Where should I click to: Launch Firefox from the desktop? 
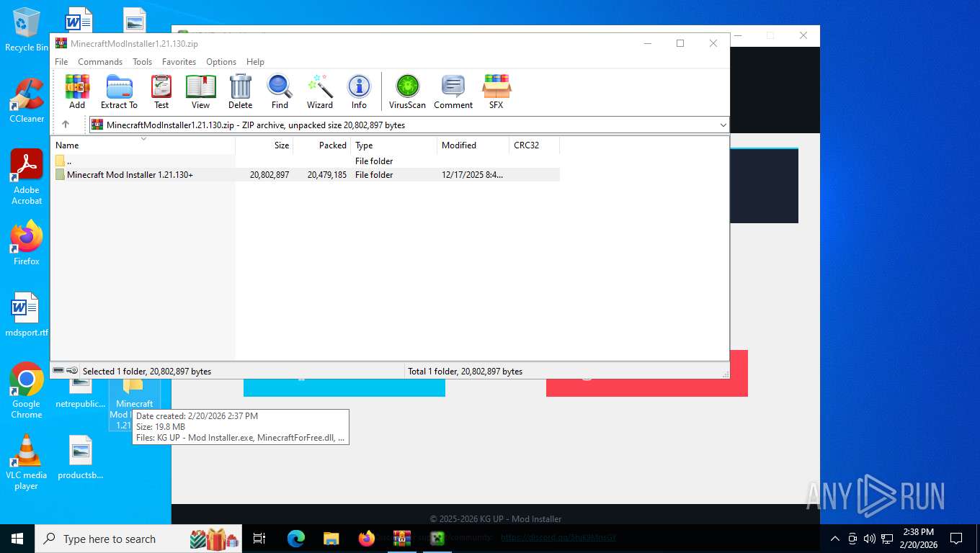[x=27, y=243]
